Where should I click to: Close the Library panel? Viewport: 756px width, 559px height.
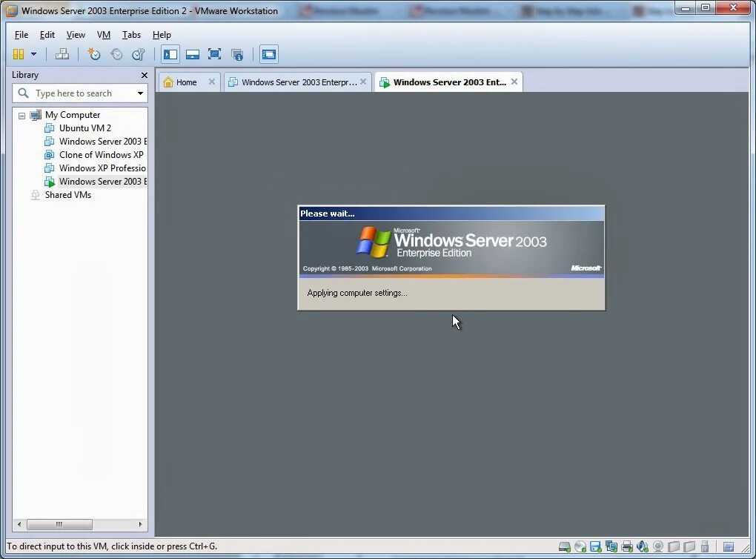tap(145, 75)
